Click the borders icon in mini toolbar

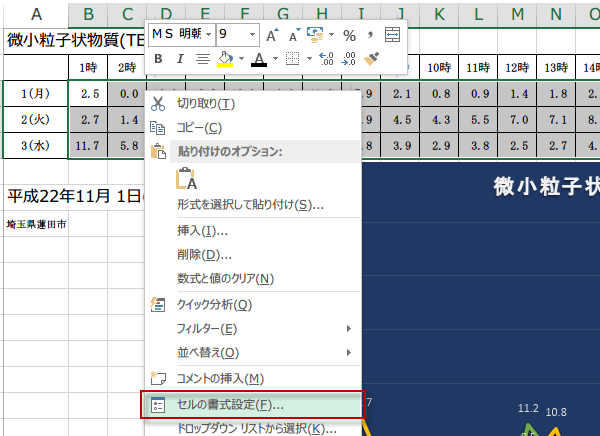point(292,59)
